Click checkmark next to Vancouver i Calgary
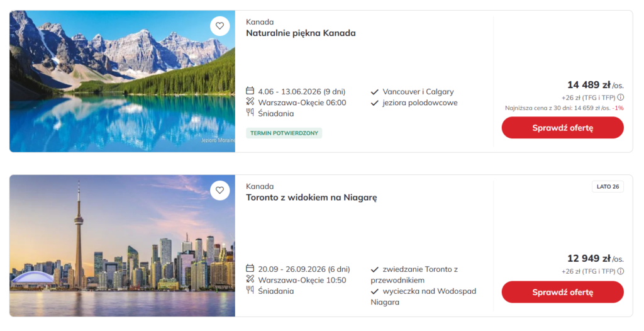The width and height of the screenshot is (644, 331). point(375,92)
